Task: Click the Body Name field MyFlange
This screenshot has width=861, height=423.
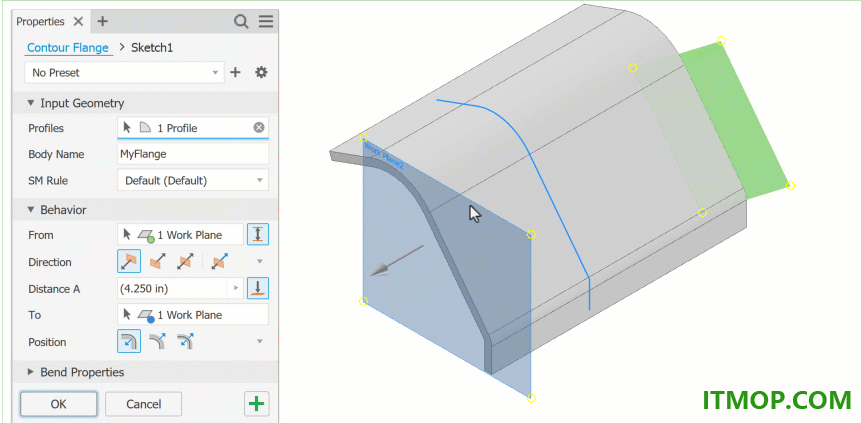Action: point(193,154)
